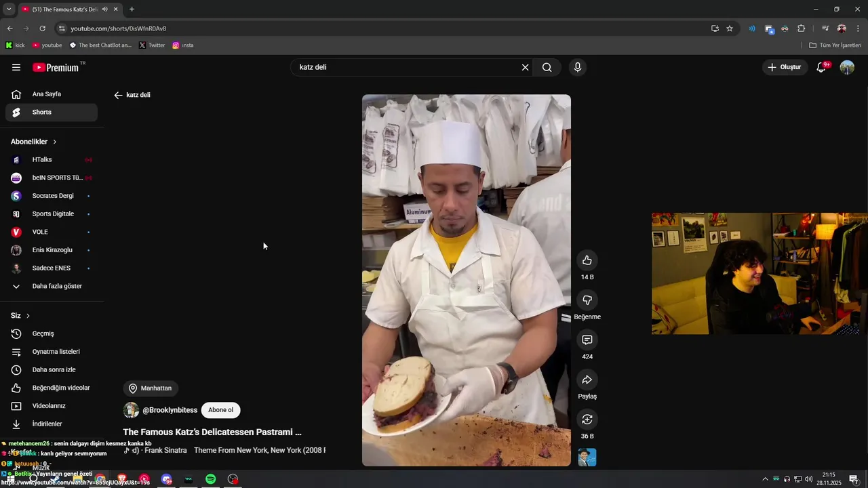Click the Oluştur create button
This screenshot has height=488, width=868.
[785, 67]
